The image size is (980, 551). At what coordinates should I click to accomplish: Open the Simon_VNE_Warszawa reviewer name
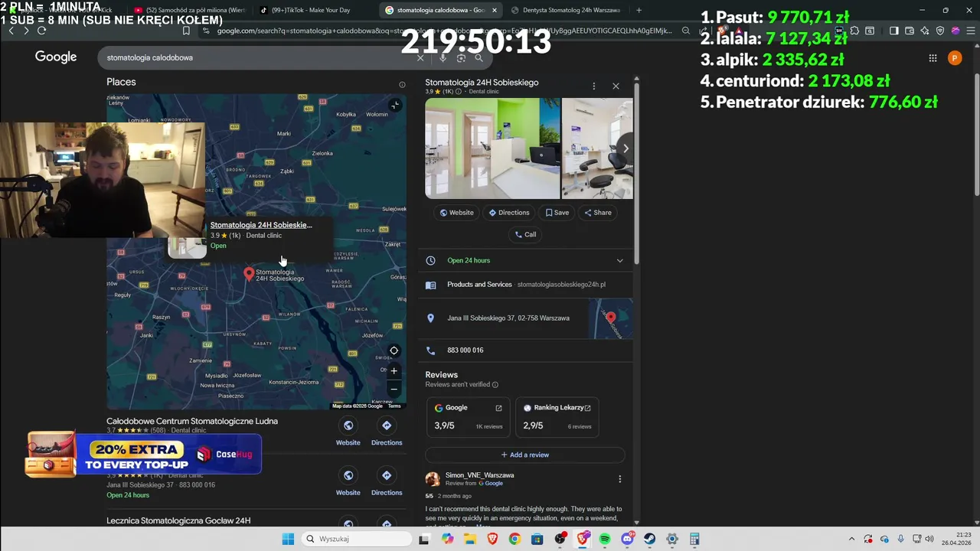479,475
